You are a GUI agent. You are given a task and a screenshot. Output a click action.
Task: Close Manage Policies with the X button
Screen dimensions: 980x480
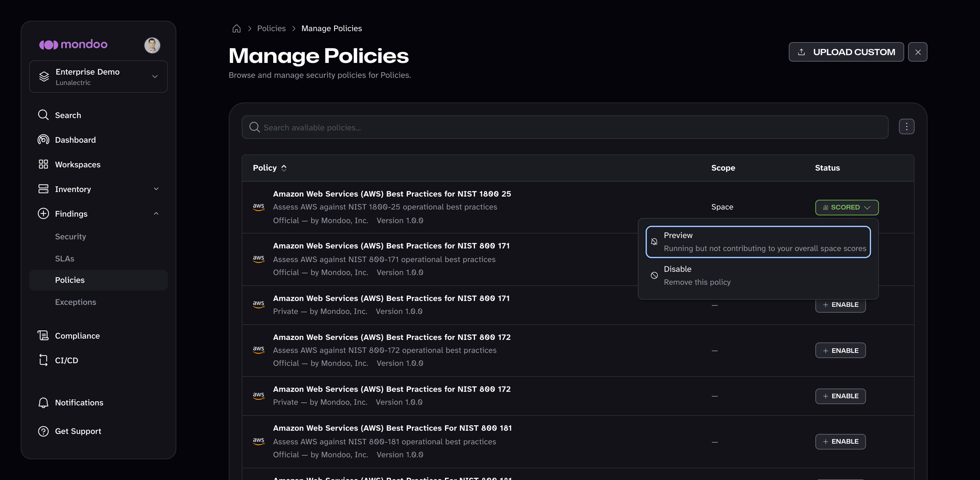click(x=917, y=52)
